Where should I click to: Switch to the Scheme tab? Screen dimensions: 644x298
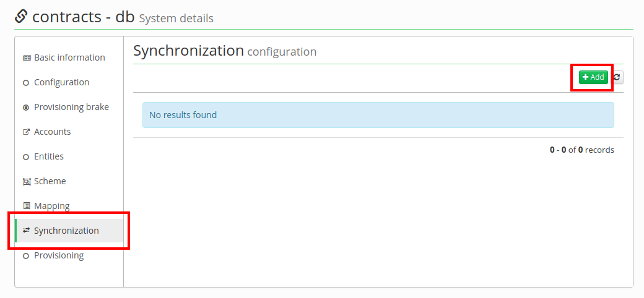(69, 181)
